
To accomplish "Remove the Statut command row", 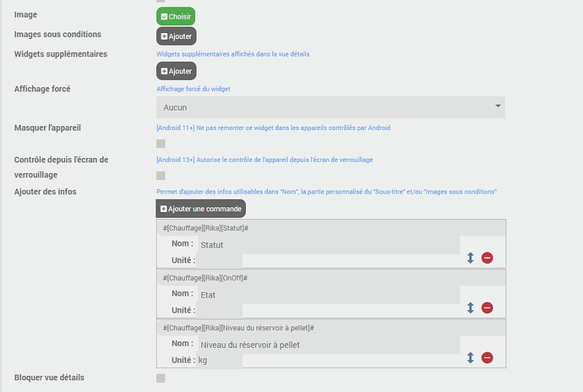I will [488, 258].
